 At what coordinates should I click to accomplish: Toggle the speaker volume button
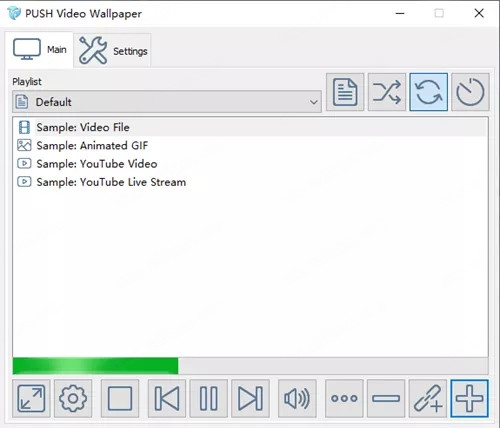pyautogui.click(x=297, y=398)
